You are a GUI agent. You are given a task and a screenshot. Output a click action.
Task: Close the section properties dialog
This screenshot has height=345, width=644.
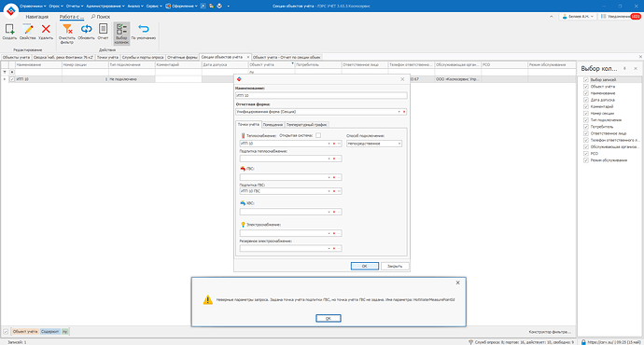coord(402,79)
